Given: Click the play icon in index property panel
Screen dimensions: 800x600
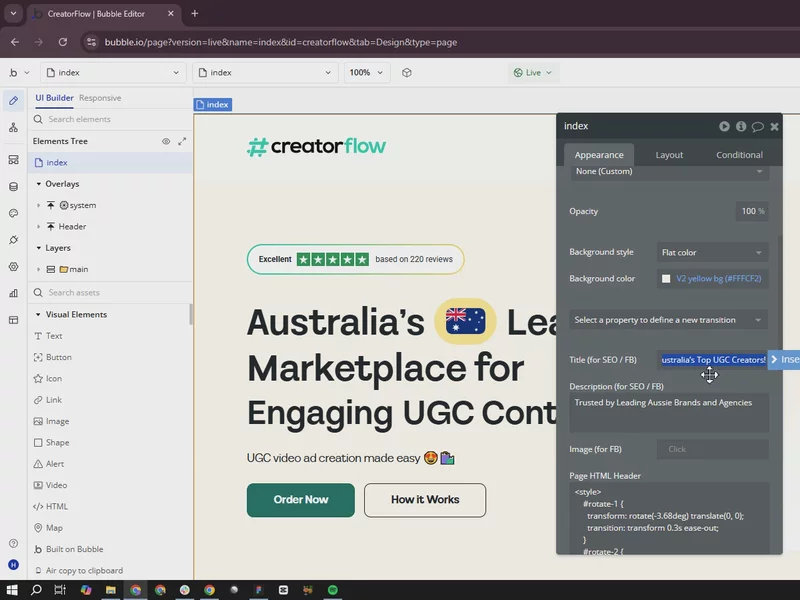Looking at the screenshot, I should [x=724, y=126].
